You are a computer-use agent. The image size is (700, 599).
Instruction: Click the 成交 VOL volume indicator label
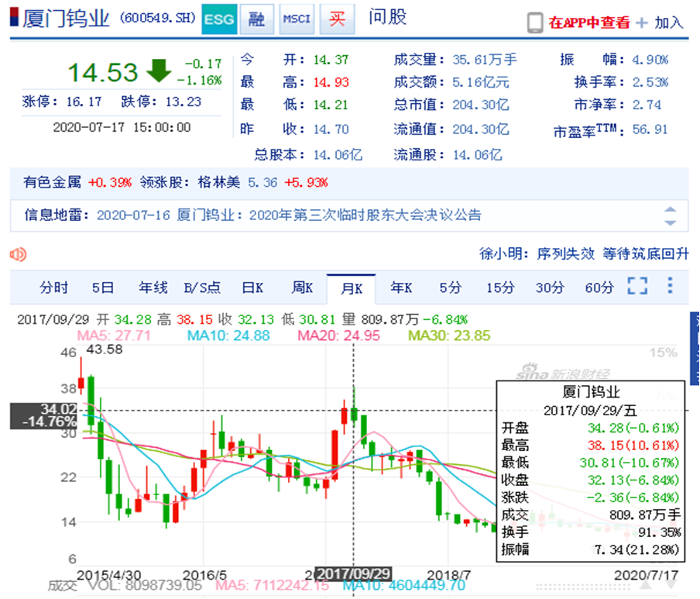pos(125,585)
